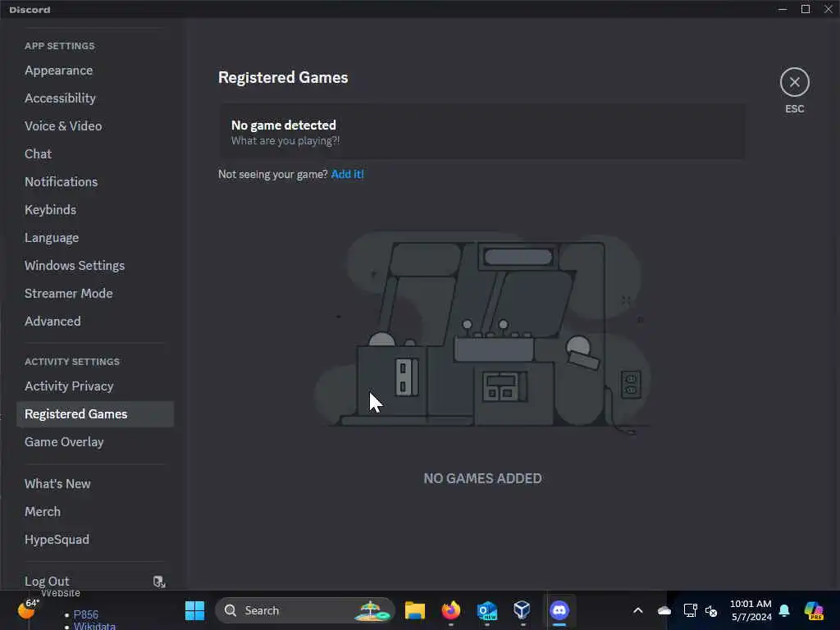Open File Explorer from the taskbar
The width and height of the screenshot is (840, 630).
(x=414, y=610)
